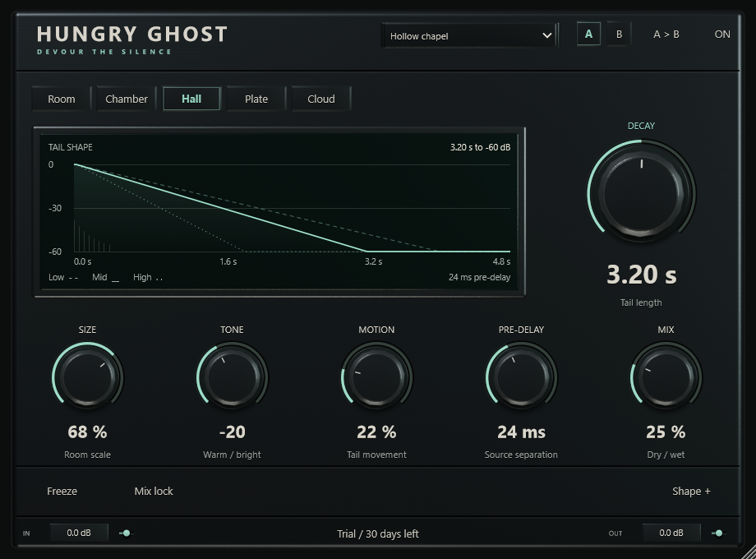Copy settings with A > B
756x559 pixels.
[x=666, y=35]
